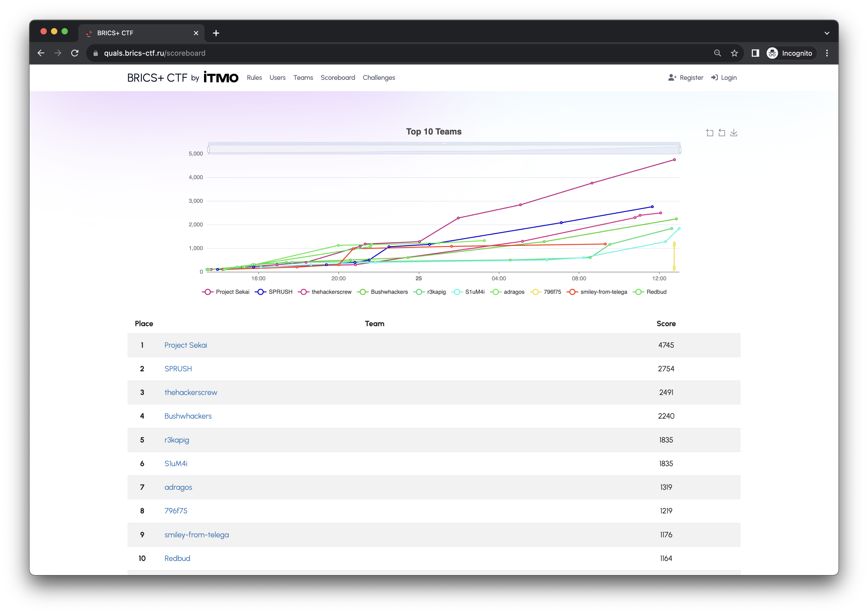Click the browser zoom magnifier icon
868x614 pixels.
(717, 53)
